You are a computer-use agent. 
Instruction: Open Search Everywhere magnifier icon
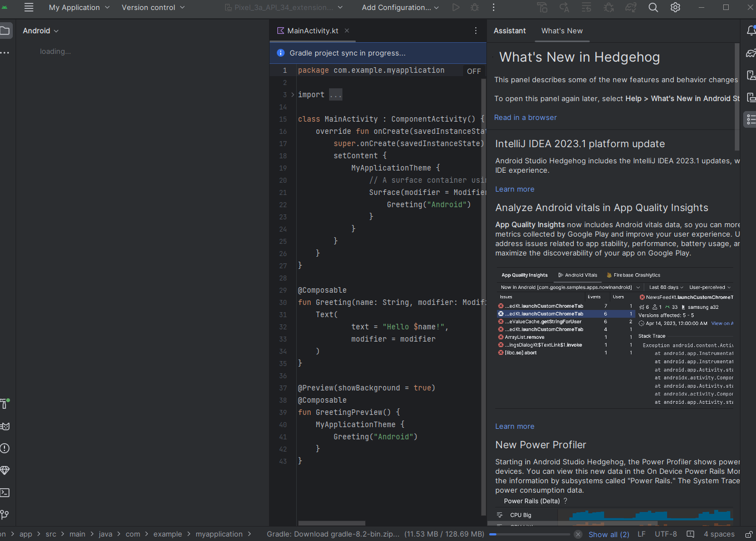pos(653,7)
